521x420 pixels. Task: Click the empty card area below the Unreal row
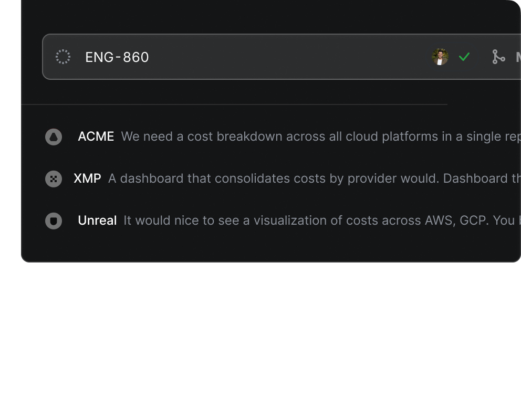click(263, 246)
